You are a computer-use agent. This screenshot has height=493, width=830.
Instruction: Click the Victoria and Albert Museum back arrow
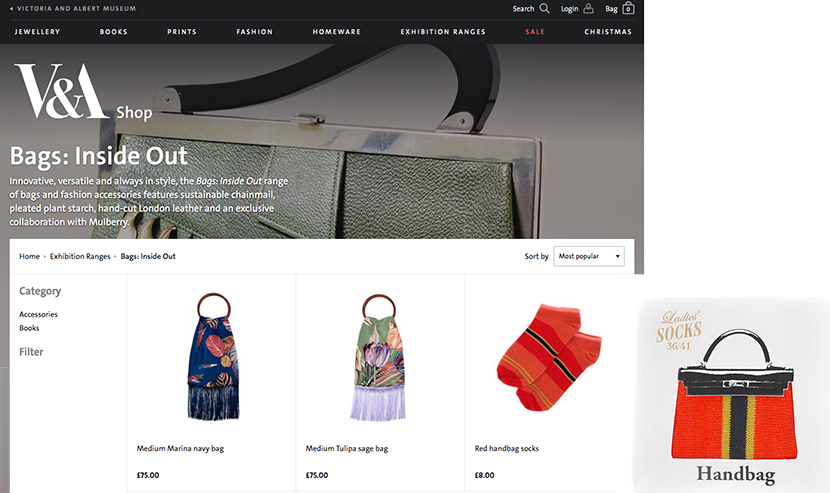[x=12, y=8]
